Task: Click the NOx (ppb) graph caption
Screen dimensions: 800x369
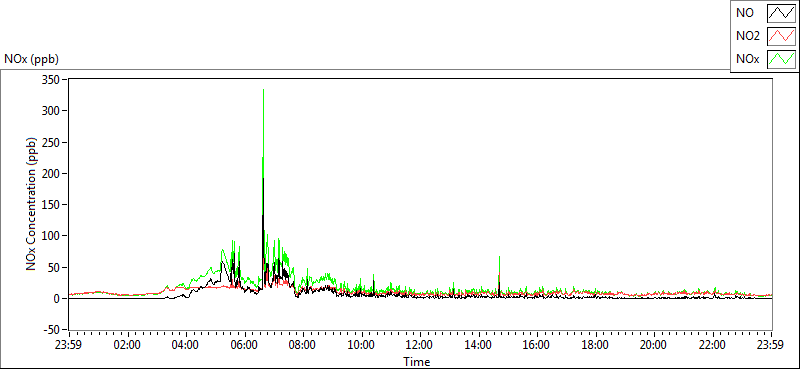Action: click(31, 59)
